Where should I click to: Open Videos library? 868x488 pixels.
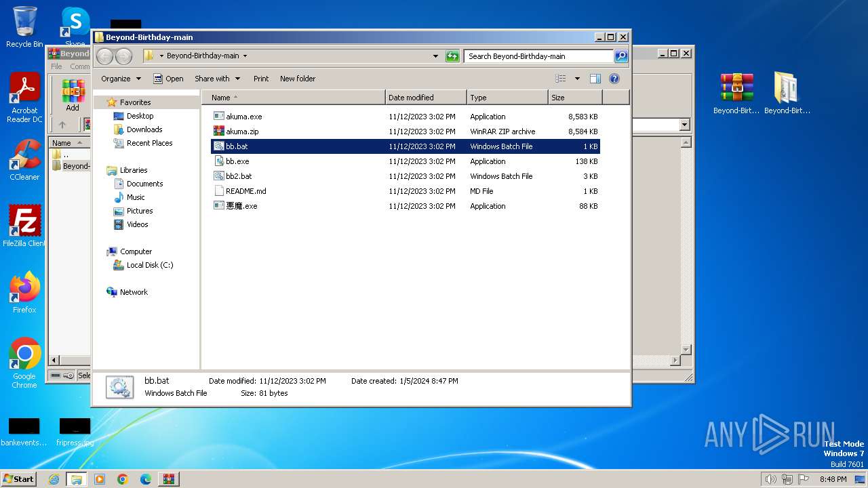coord(137,224)
